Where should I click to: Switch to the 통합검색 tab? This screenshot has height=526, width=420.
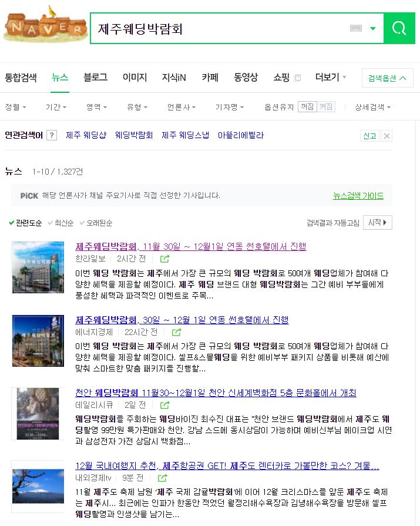point(21,78)
